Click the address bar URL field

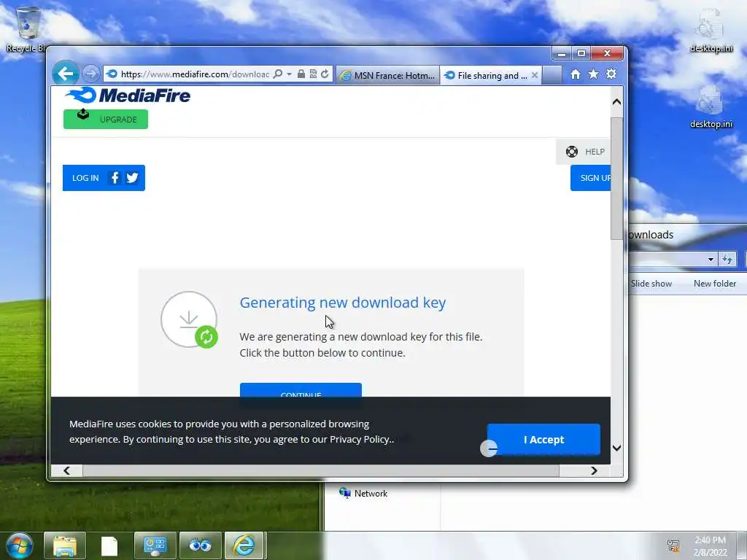[194, 74]
